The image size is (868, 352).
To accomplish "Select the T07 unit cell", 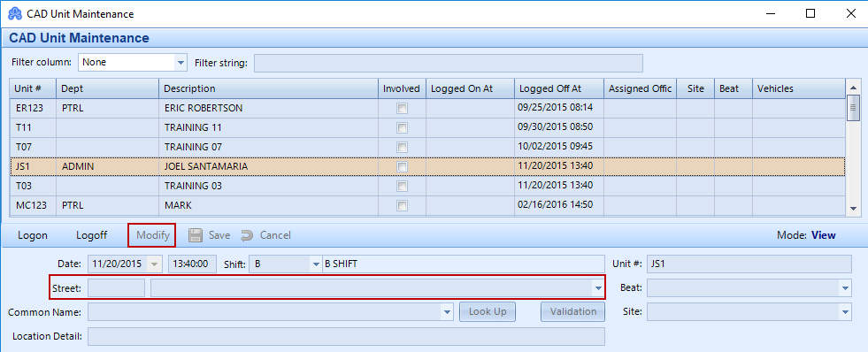I will tap(34, 147).
